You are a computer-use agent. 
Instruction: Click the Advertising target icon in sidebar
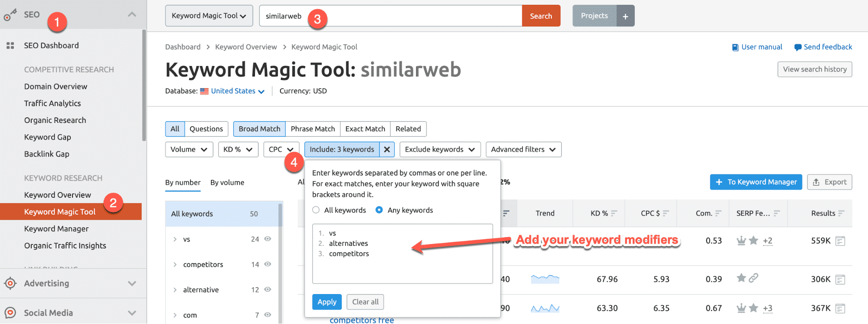pos(10,284)
